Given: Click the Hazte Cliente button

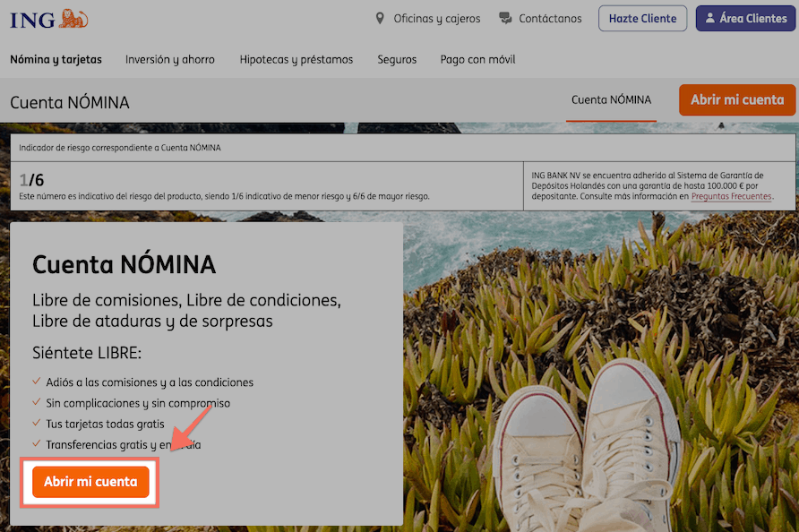Looking at the screenshot, I should 642,18.
